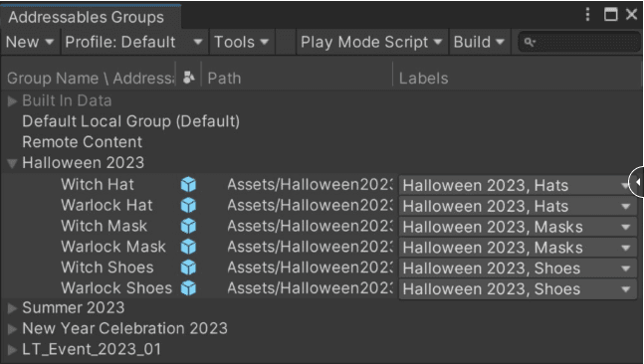The image size is (644, 364).
Task: Click the asset type icon column header
Action: [x=188, y=78]
